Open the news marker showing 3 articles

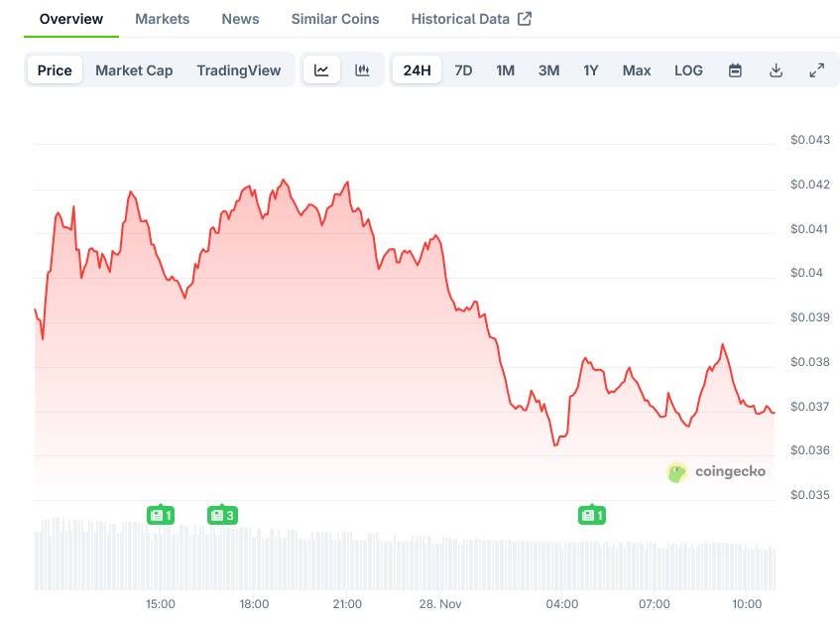click(x=221, y=515)
